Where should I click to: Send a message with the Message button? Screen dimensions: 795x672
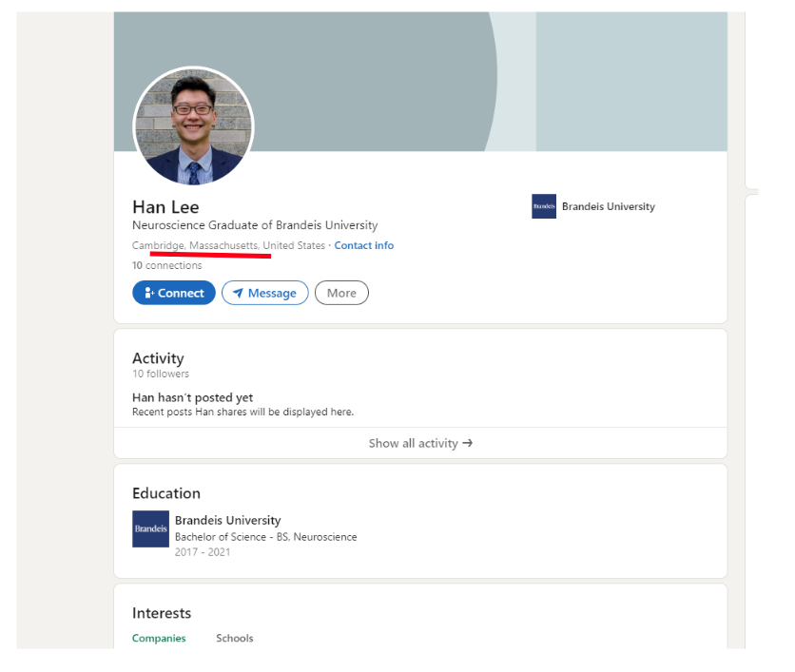click(264, 293)
